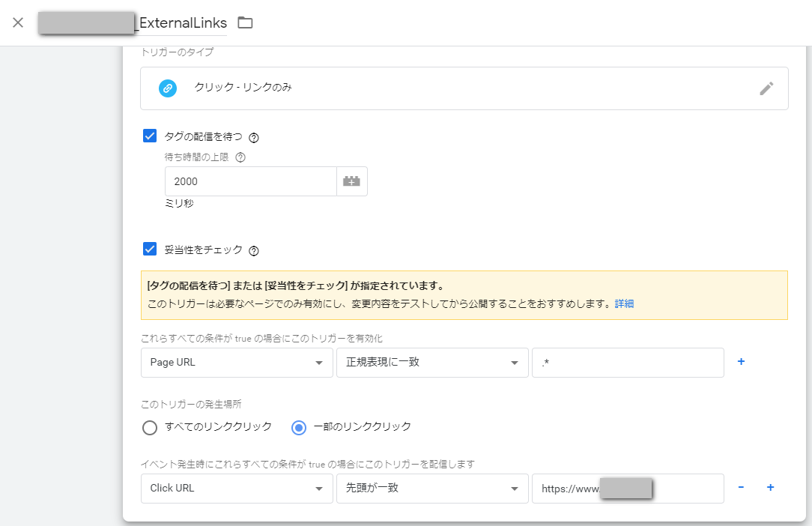Uncheck the 妥当性をチェック checkbox
Image resolution: width=812 pixels, height=526 pixels.
[x=150, y=250]
